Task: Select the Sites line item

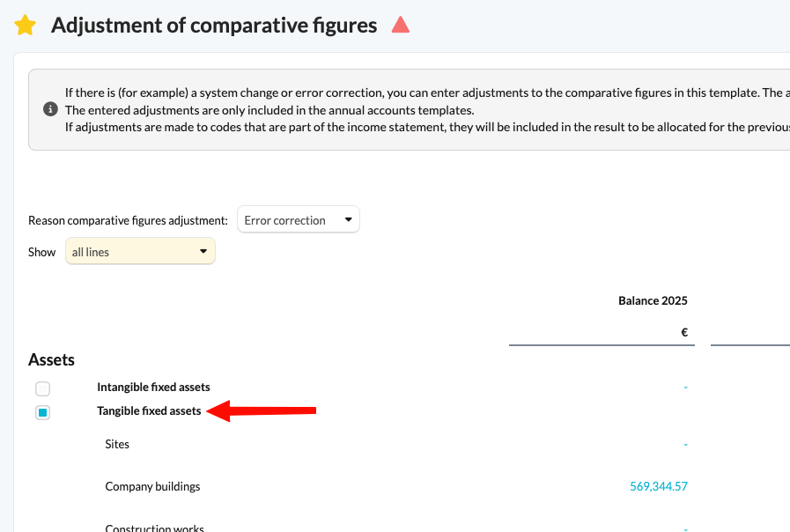Action: 117,444
